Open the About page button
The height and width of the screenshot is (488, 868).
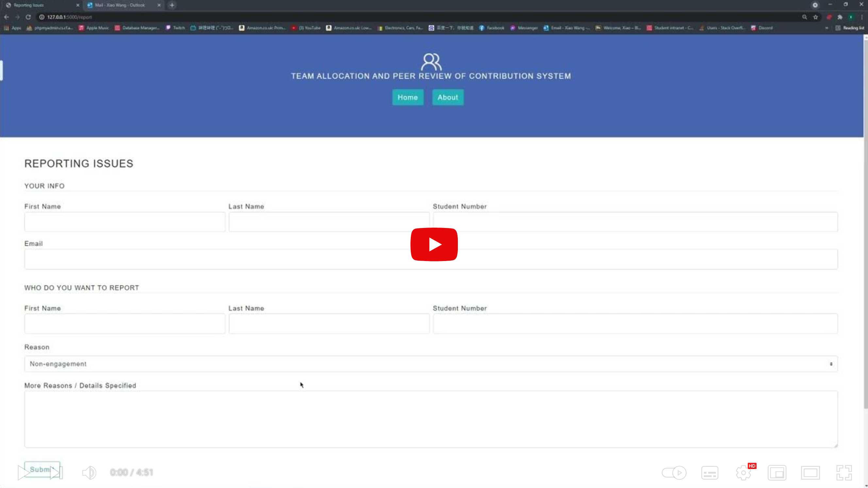point(447,97)
